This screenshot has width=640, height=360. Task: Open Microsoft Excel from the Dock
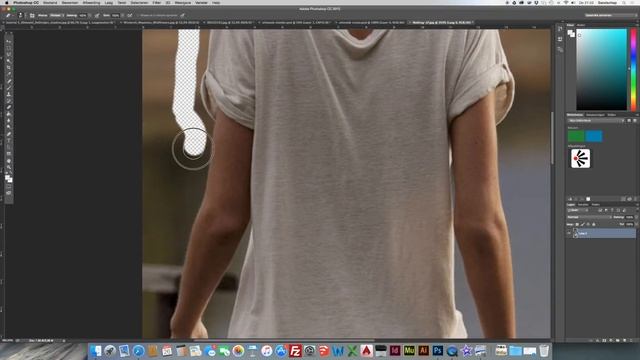click(x=352, y=351)
